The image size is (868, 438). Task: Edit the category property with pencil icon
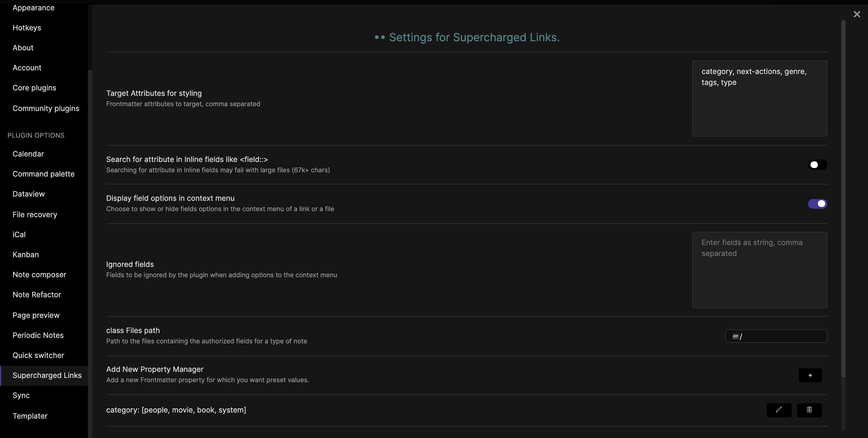[779, 410]
